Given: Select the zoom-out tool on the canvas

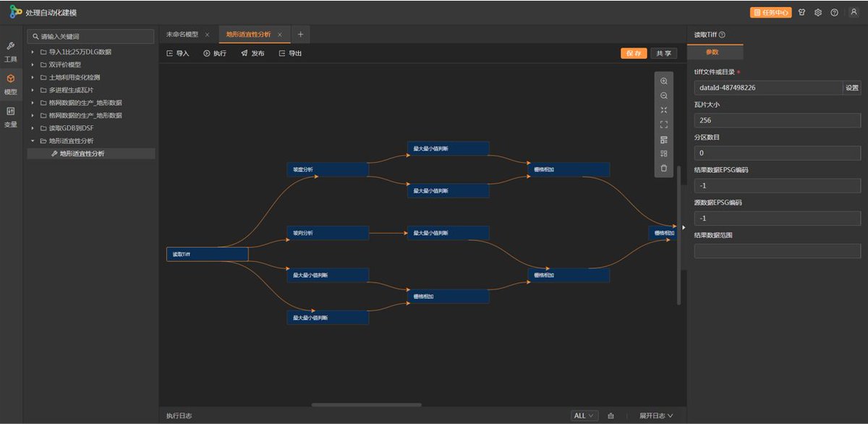Looking at the screenshot, I should tap(663, 96).
